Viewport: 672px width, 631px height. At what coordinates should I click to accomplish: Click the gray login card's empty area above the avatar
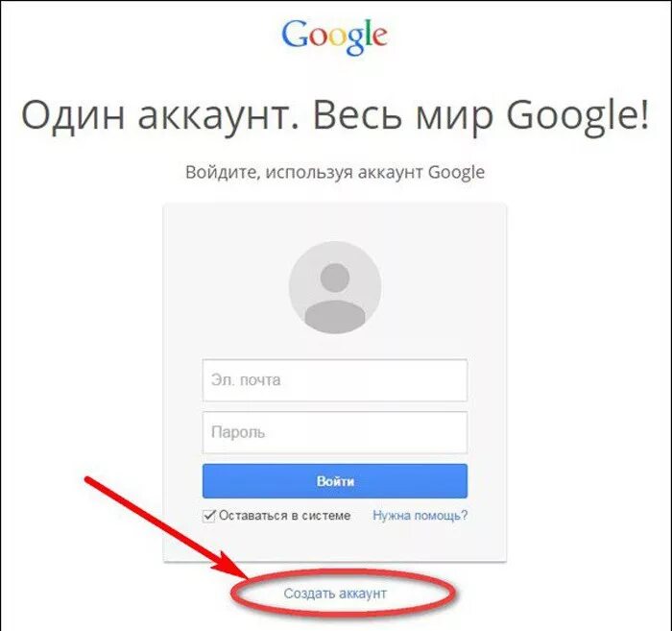(335, 222)
